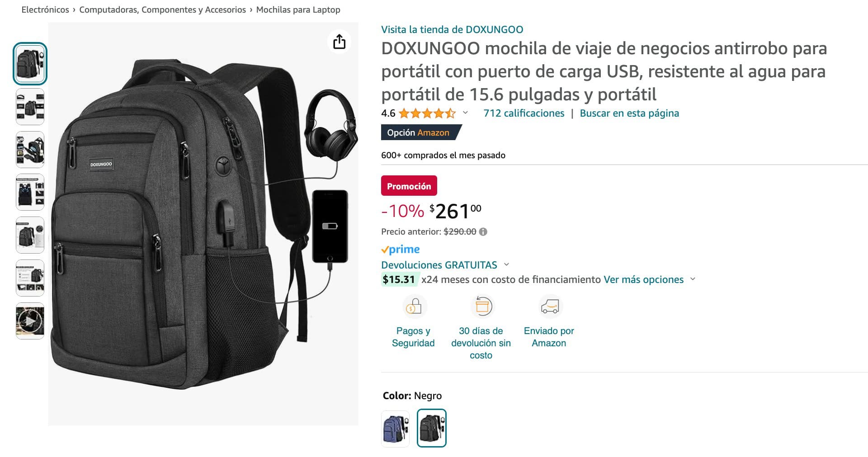Select the second product image thumbnail
868x457 pixels.
(x=30, y=107)
